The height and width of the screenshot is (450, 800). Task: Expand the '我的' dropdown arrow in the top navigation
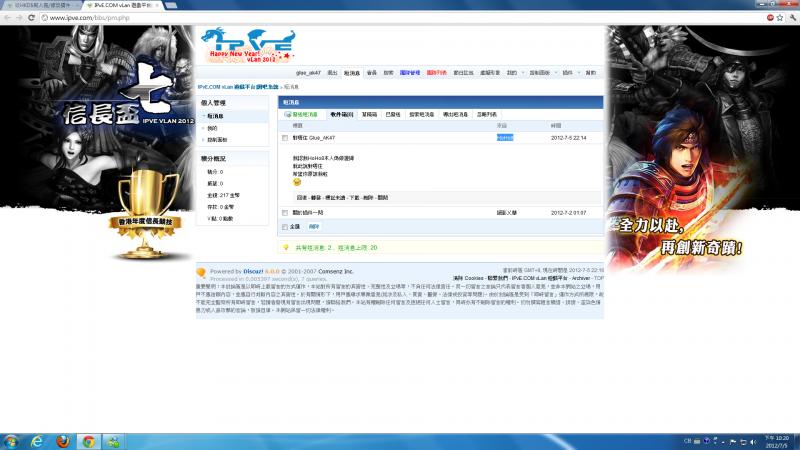coord(522,73)
